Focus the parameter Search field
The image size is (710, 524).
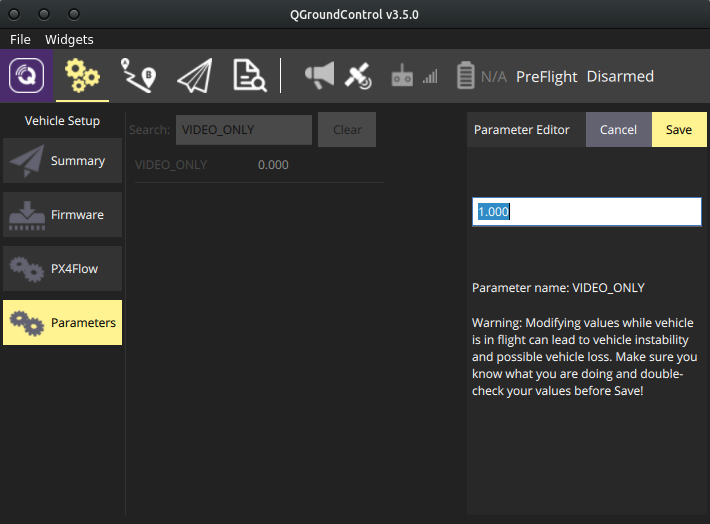point(244,130)
